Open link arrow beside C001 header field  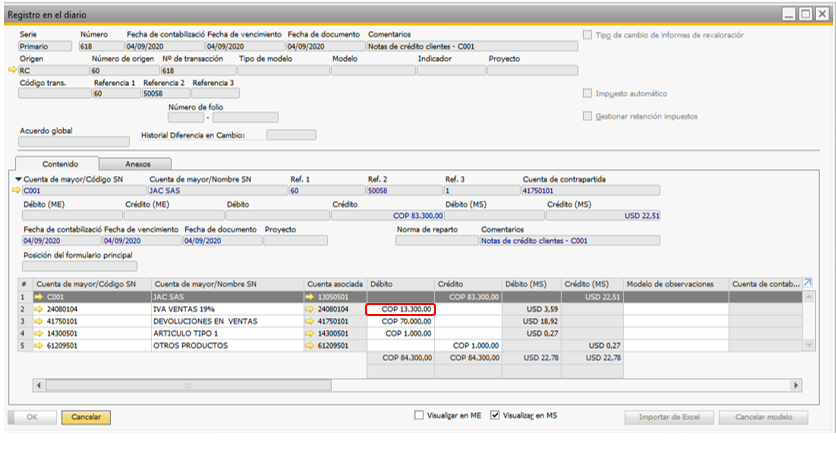16,190
